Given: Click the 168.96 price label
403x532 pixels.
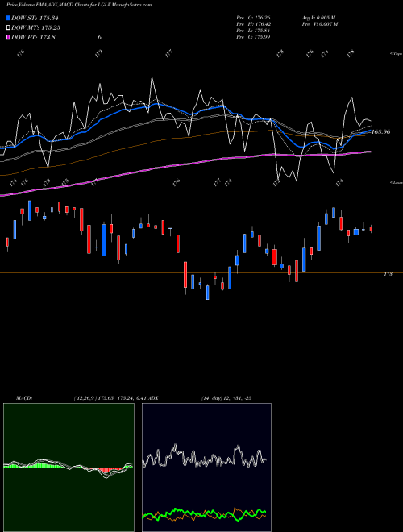Looking at the screenshot, I should coord(380,131).
